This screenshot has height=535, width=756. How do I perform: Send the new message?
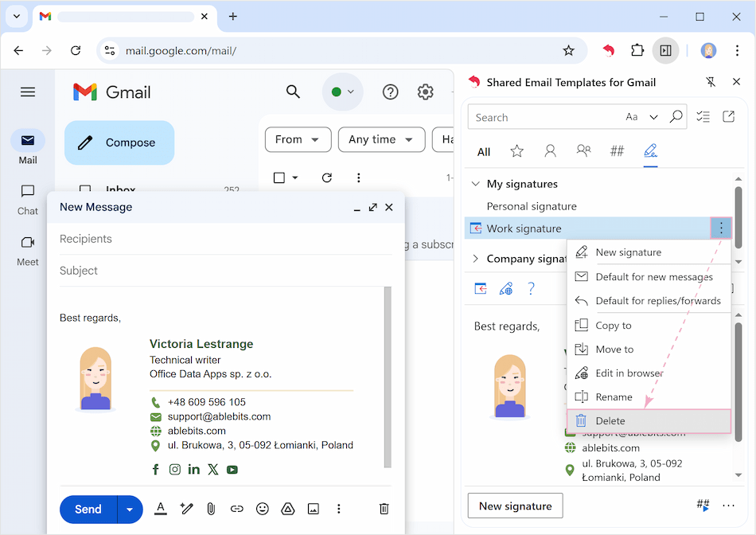[x=88, y=510]
